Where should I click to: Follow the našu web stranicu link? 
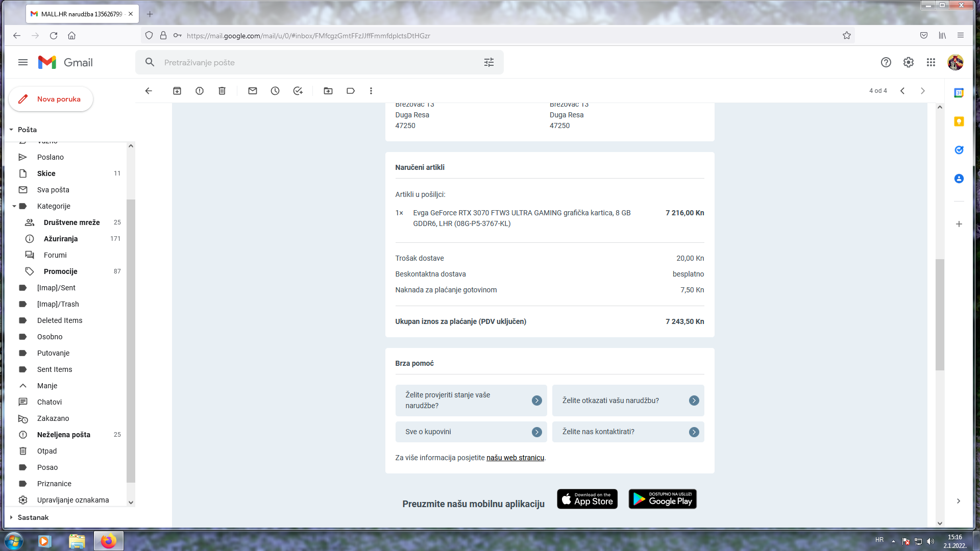[515, 458]
